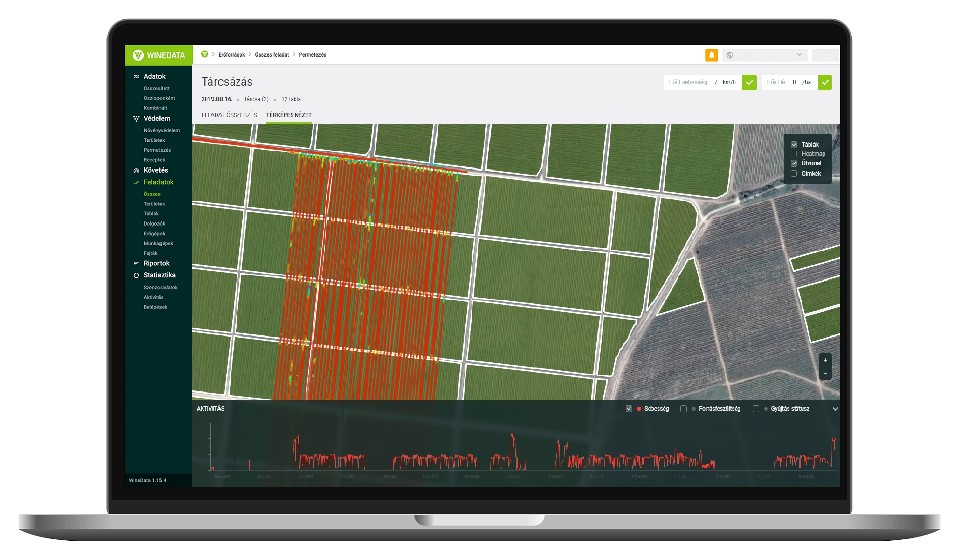This screenshot has height=560, width=959.
Task: Enable the Heatmap layer checkbox
Action: click(x=794, y=154)
